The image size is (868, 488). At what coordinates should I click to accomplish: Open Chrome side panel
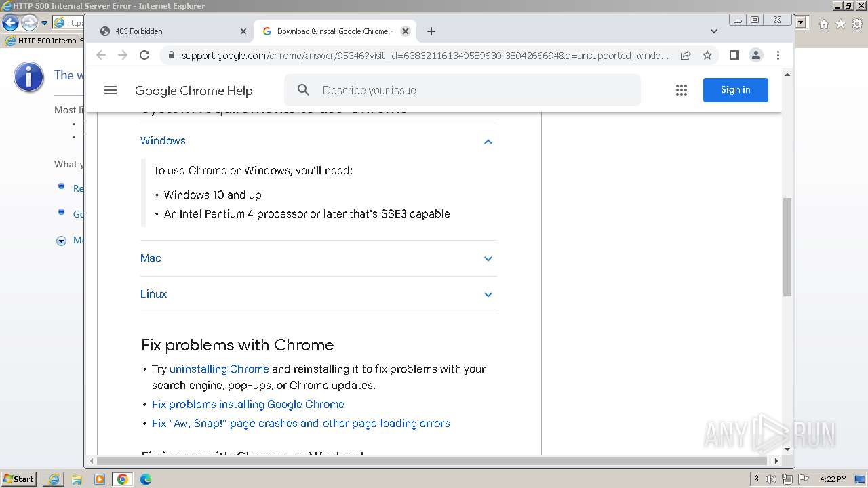[x=734, y=55]
